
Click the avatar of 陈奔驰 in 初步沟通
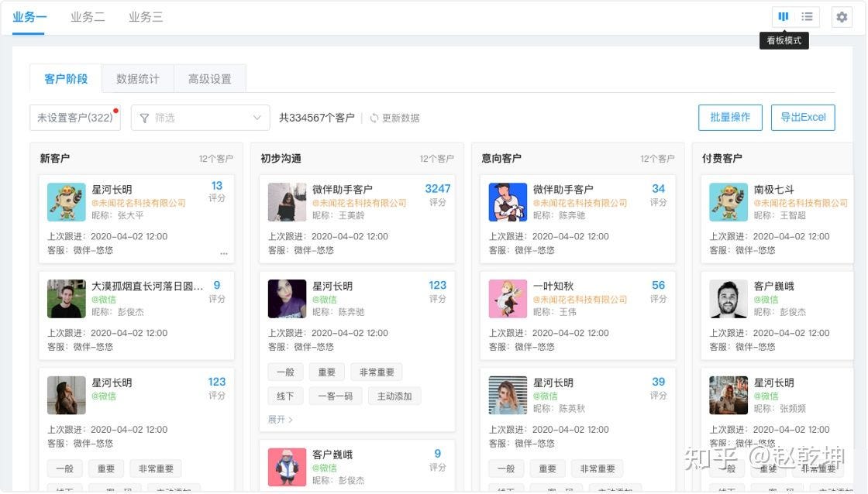287,299
